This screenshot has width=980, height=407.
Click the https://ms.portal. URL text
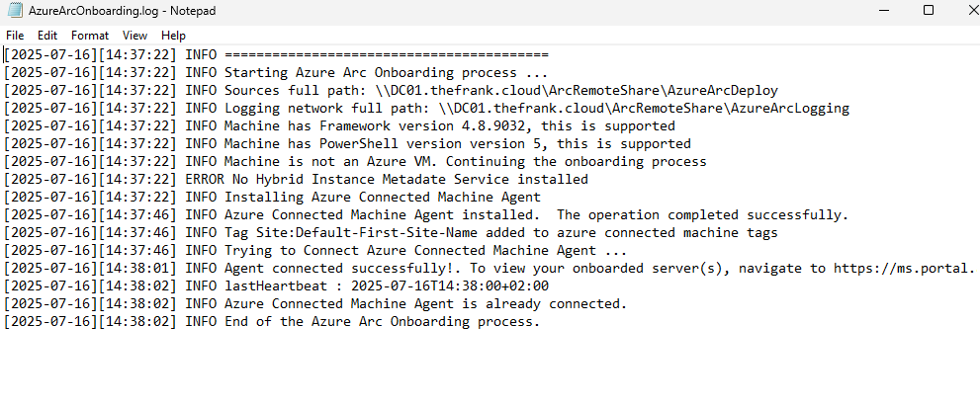904,269
